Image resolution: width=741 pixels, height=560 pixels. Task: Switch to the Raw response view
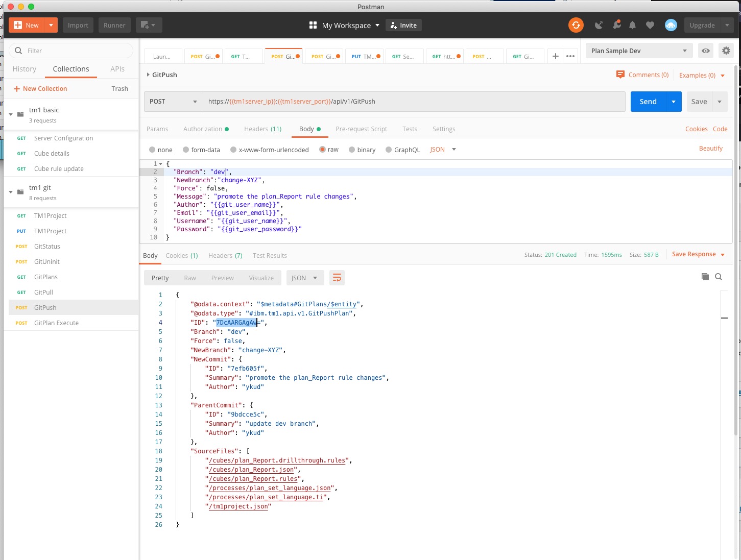pos(190,278)
